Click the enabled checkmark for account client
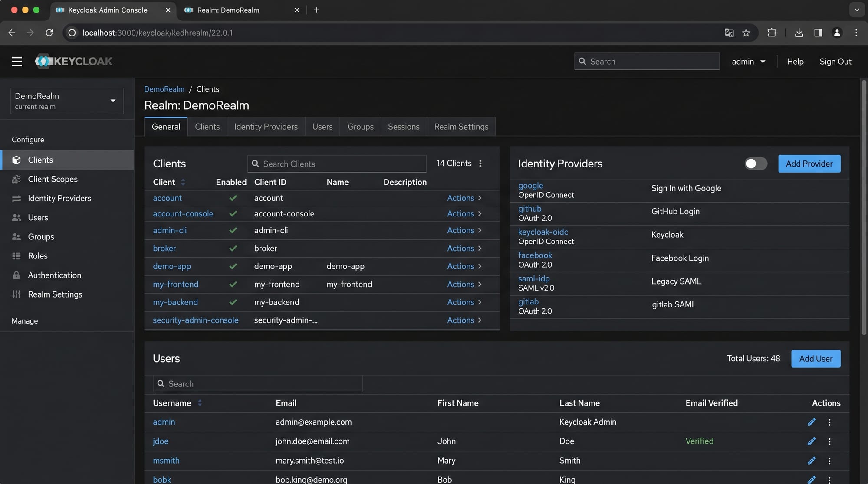Image resolution: width=868 pixels, height=484 pixels. click(x=233, y=198)
